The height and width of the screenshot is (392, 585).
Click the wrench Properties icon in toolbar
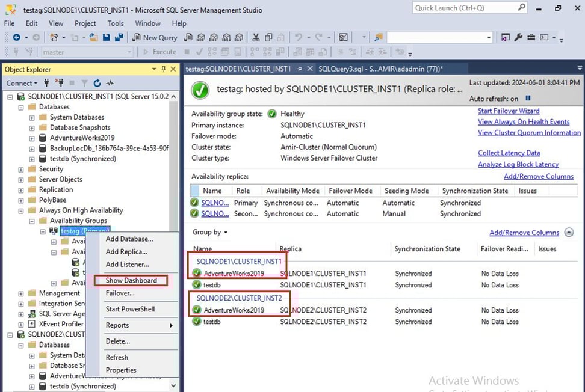point(518,37)
